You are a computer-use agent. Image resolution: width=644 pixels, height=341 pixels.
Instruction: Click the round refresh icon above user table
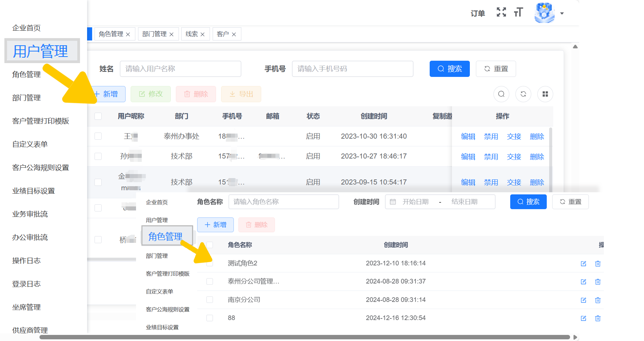point(523,94)
